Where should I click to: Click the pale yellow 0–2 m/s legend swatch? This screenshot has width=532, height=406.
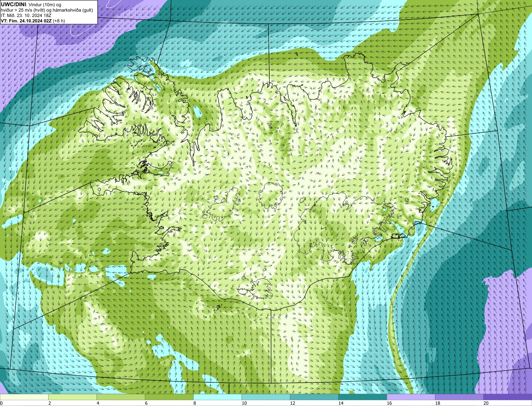(24, 397)
